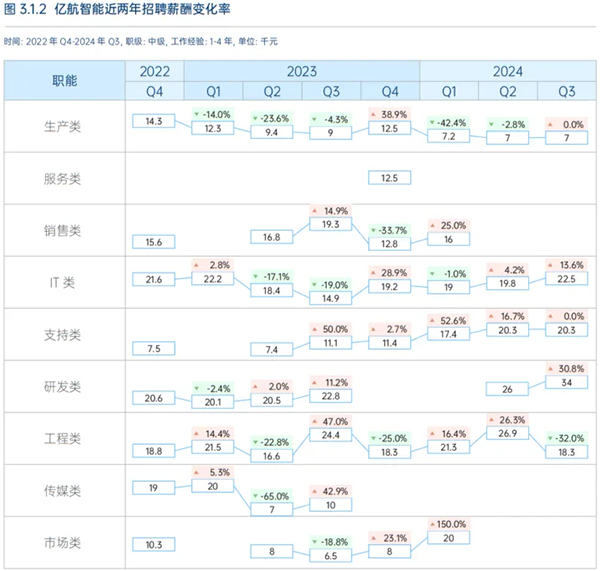
Task: Click the value '19' in 传媒类 row
Action: pos(154,488)
